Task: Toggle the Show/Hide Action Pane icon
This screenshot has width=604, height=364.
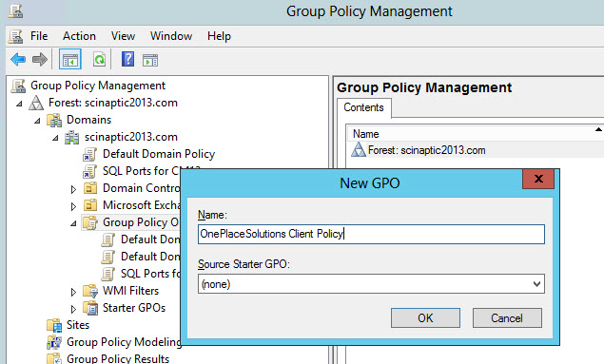Action: (150, 60)
